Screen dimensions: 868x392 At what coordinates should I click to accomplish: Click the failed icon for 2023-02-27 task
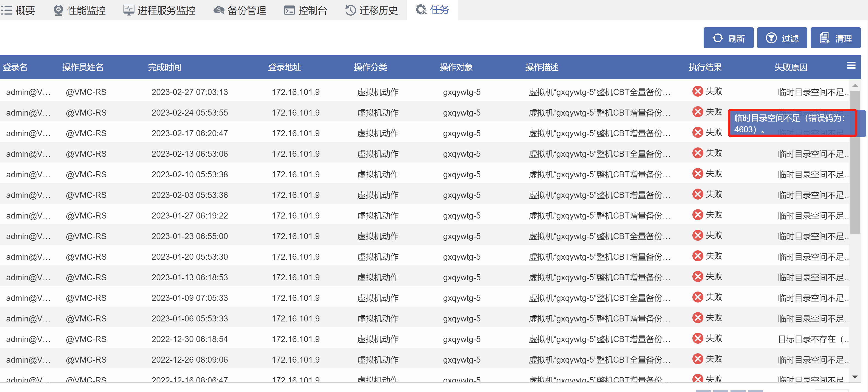pyautogui.click(x=698, y=91)
